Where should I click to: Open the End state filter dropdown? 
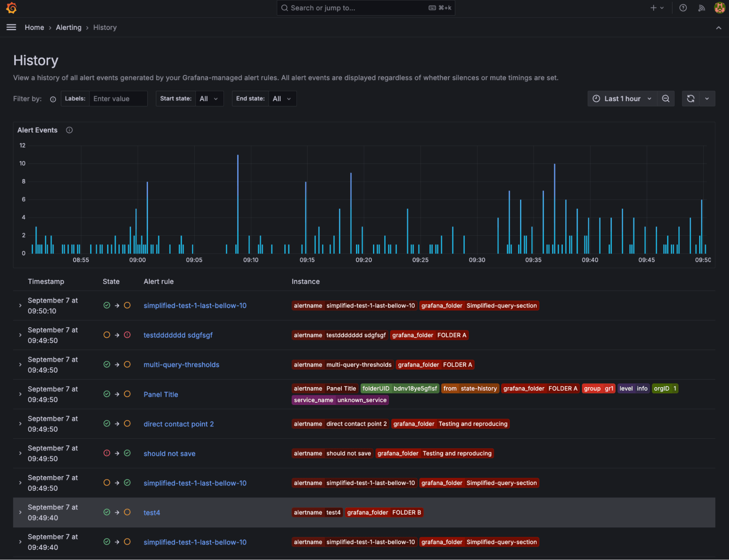pos(282,99)
